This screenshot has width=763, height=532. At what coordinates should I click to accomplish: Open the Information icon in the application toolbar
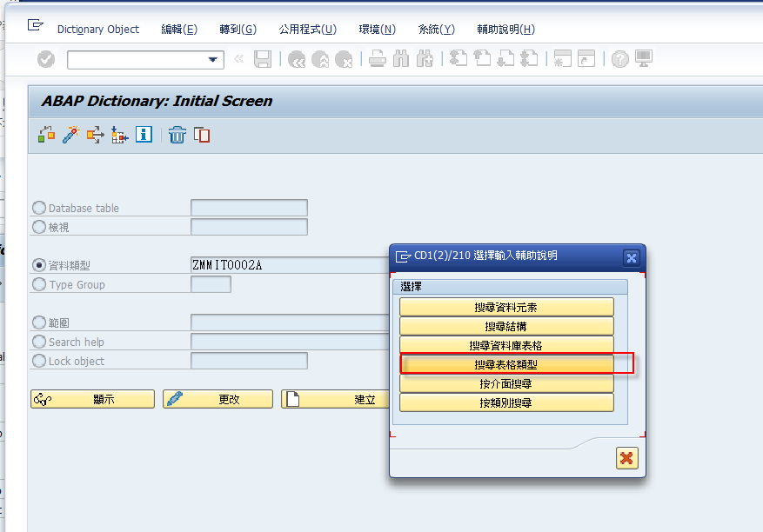click(x=144, y=135)
